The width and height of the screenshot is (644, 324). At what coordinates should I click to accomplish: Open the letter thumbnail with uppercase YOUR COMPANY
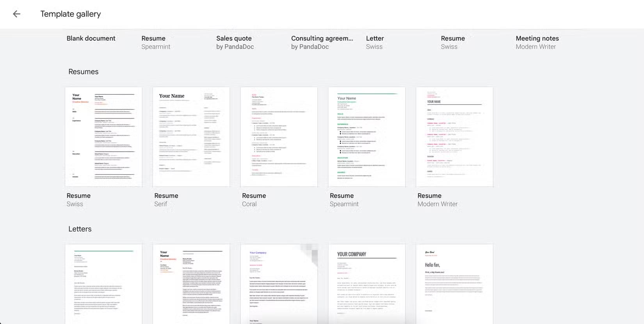[367, 284]
